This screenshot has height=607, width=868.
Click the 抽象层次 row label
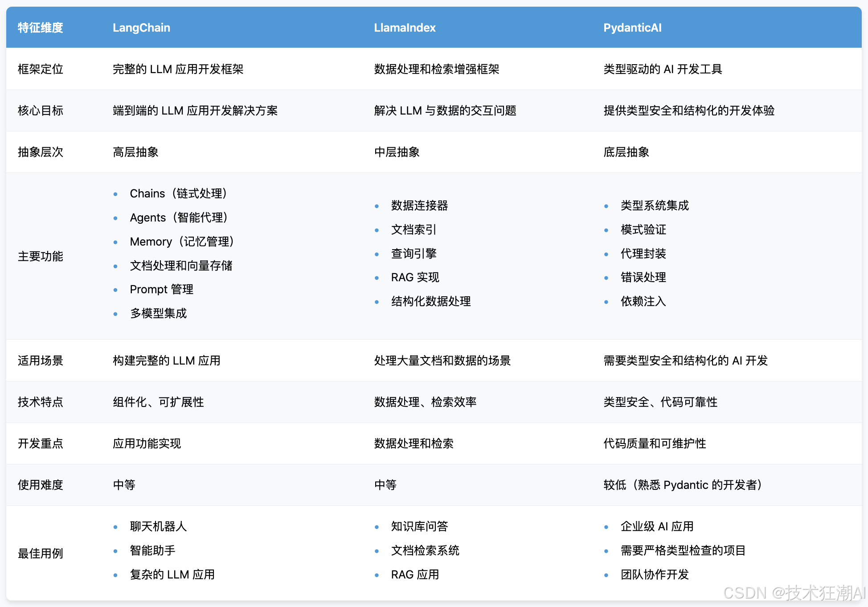(40, 152)
